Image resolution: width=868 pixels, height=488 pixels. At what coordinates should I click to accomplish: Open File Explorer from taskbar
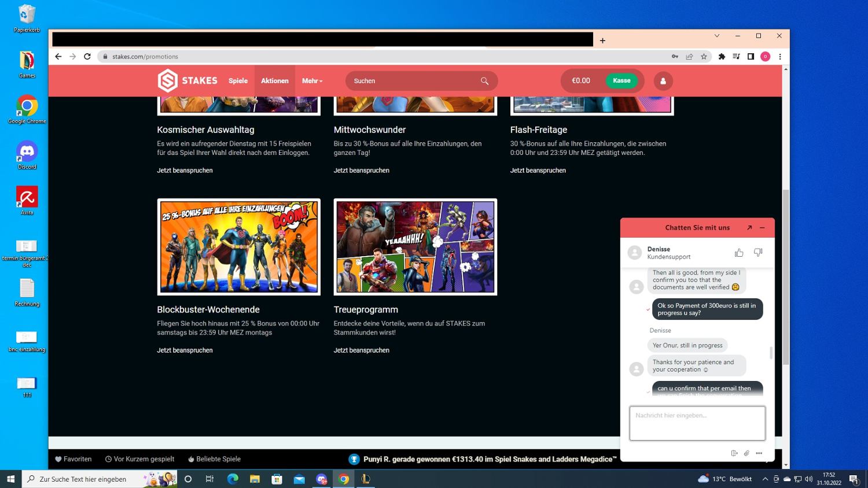255,479
